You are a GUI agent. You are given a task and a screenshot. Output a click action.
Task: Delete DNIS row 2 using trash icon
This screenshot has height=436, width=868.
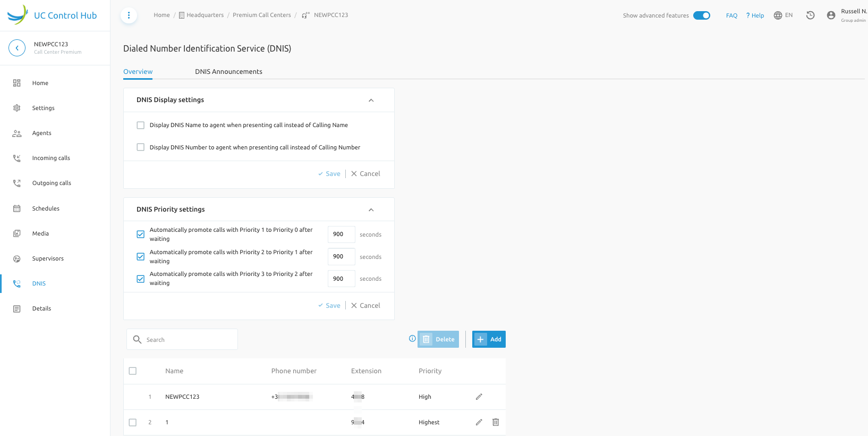coord(496,422)
